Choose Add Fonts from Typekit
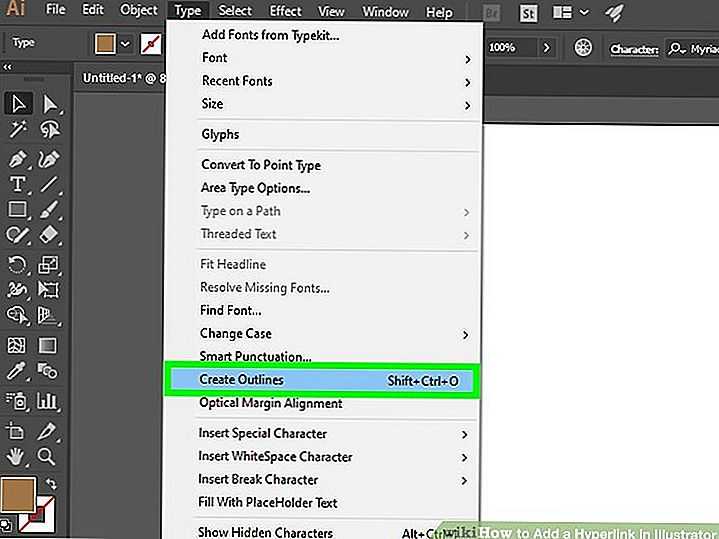 tap(271, 35)
